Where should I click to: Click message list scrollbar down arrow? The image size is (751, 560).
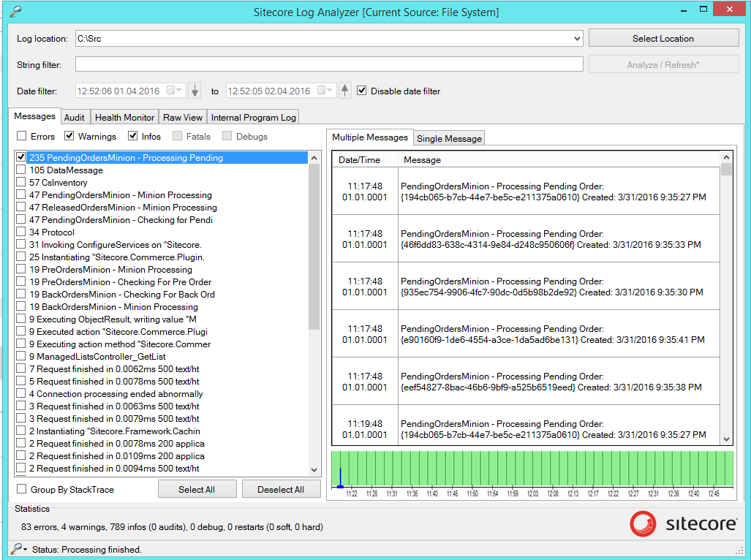coord(314,469)
